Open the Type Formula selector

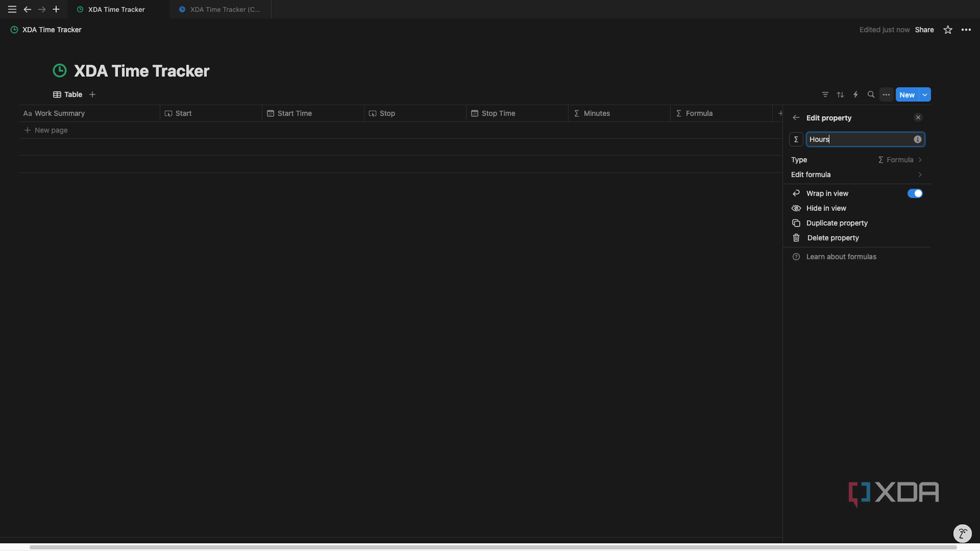coord(857,160)
